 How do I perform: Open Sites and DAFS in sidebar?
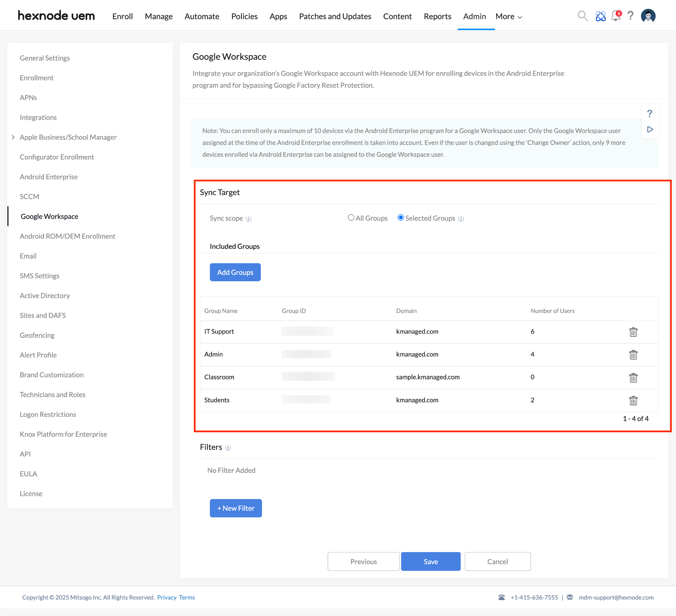pyautogui.click(x=43, y=315)
